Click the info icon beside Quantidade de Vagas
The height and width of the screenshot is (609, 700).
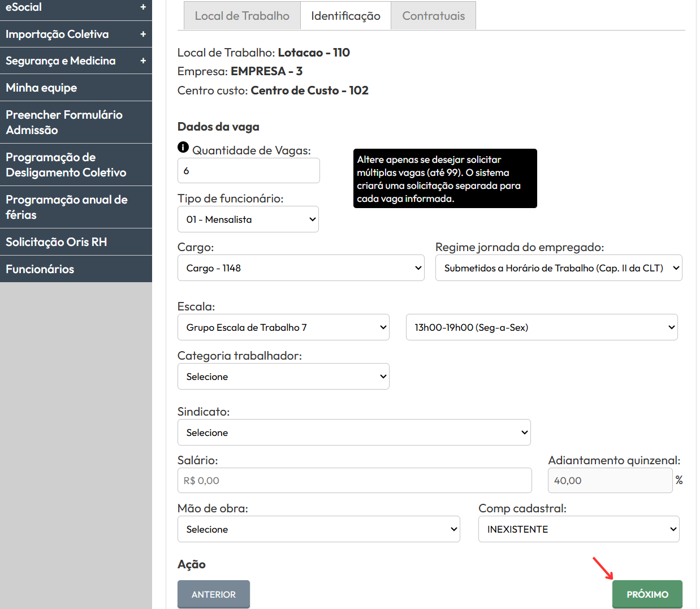[183, 147]
